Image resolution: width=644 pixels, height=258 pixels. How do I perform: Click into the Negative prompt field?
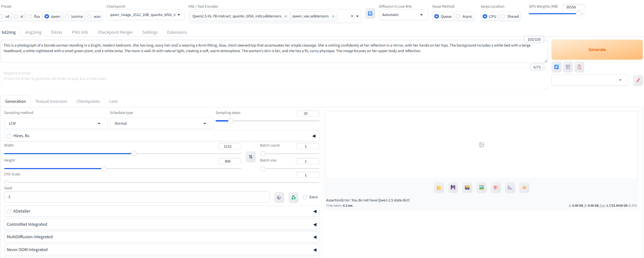point(274,79)
